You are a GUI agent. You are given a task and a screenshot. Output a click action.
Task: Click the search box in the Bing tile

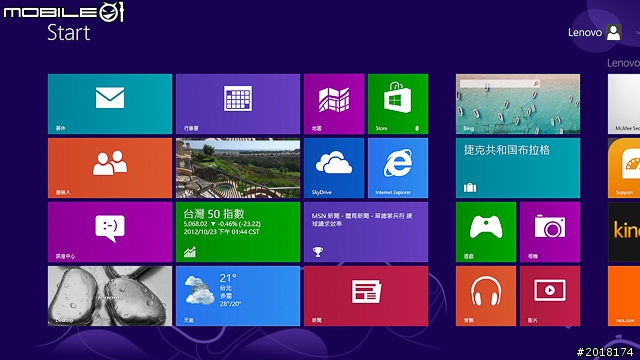(500, 84)
